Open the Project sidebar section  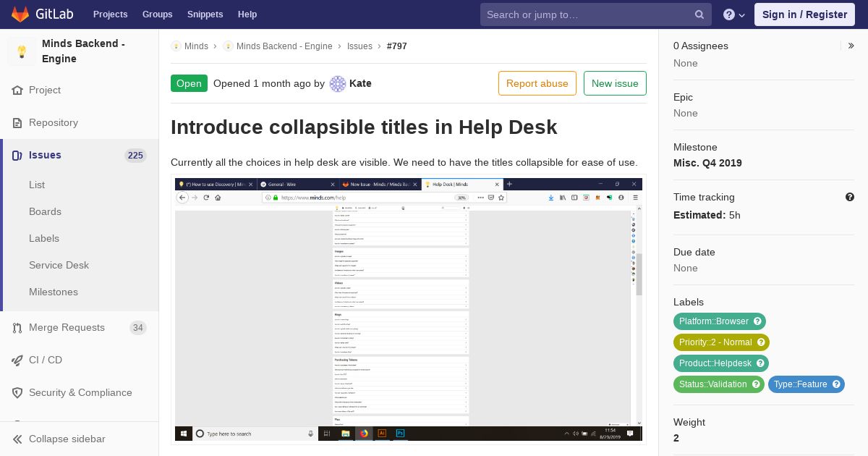pos(45,90)
